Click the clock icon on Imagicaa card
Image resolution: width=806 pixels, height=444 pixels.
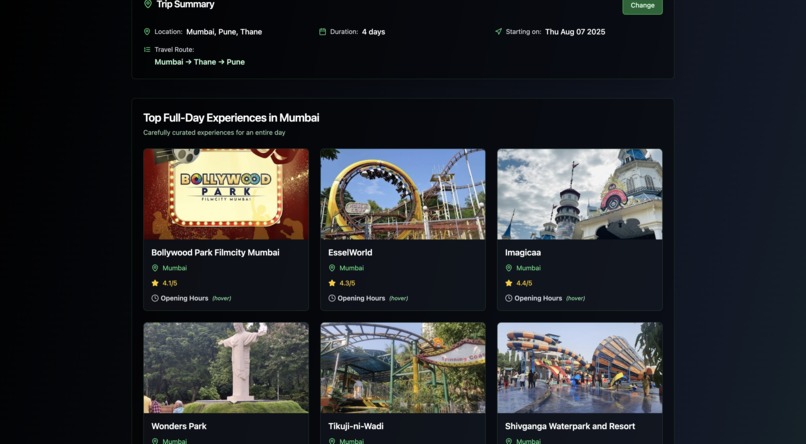pyautogui.click(x=508, y=299)
